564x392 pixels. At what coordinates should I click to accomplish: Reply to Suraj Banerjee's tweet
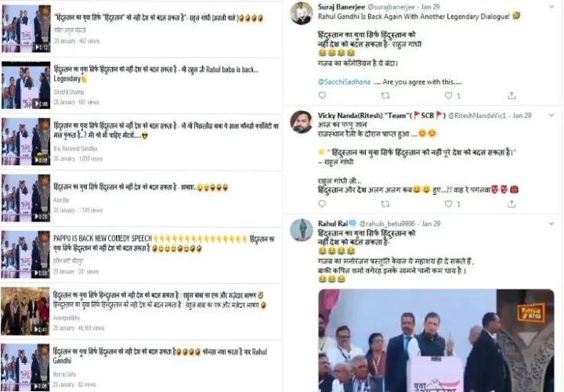click(x=322, y=95)
